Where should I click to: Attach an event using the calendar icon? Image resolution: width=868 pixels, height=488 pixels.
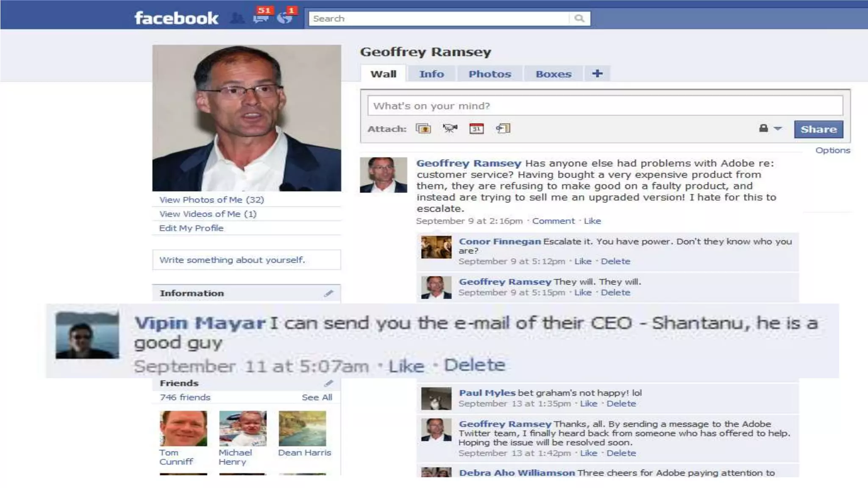coord(476,128)
